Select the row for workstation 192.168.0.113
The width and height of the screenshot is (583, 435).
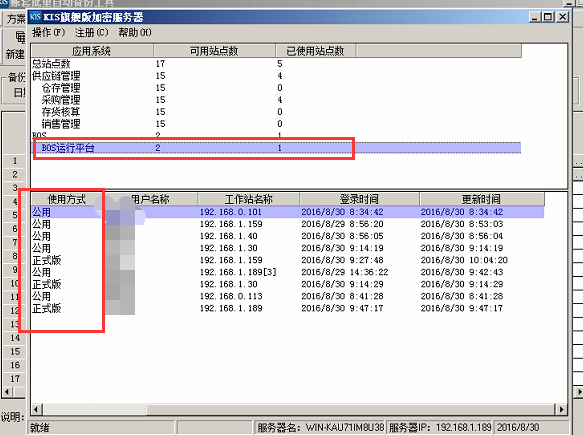coord(287,296)
